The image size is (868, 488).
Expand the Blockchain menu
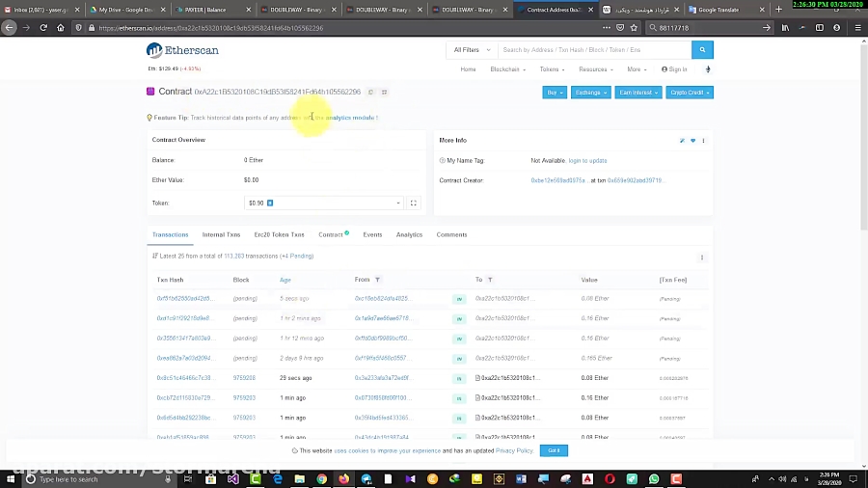[507, 69]
